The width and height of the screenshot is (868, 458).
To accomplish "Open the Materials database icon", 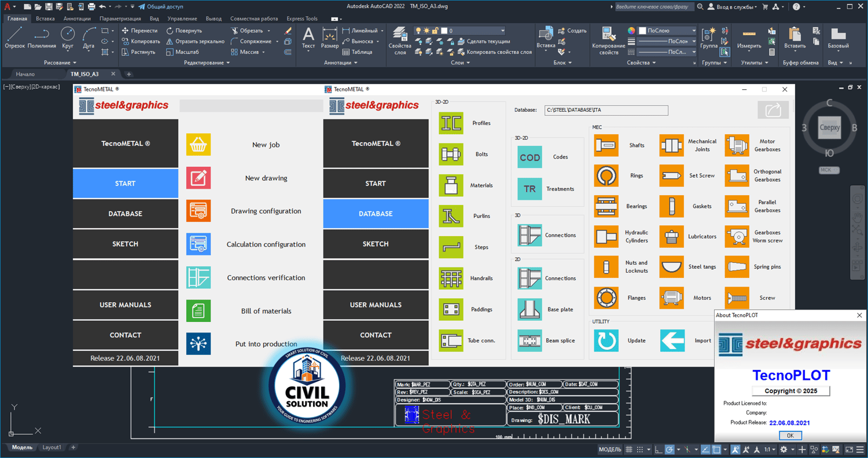I will point(451,185).
